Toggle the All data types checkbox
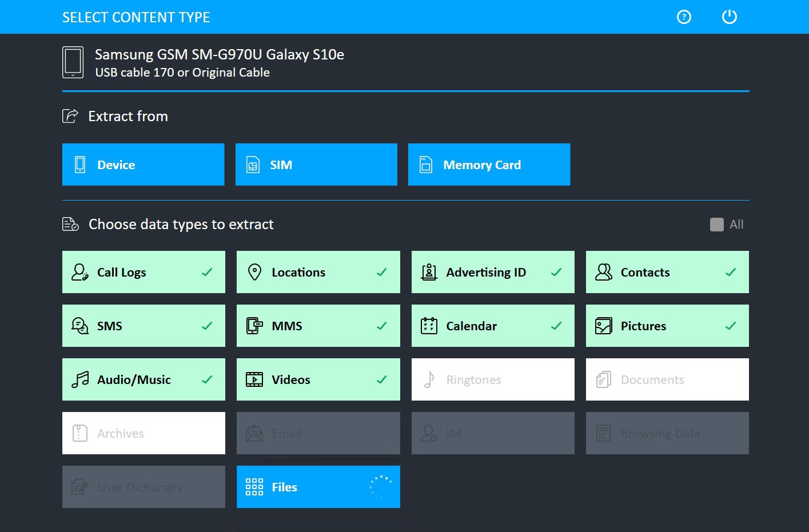This screenshot has width=809, height=532. [716, 224]
